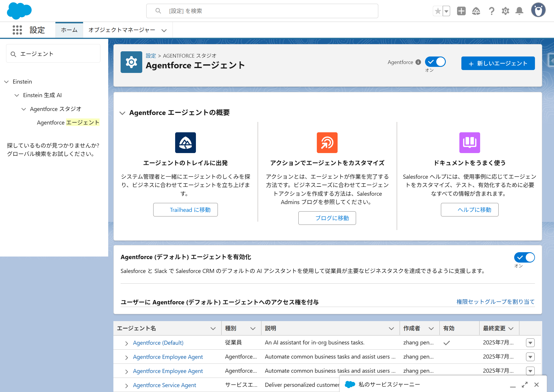This screenshot has width=554, height=392.
Task: Click the Agentforce info tooltip icon
Action: tap(418, 62)
